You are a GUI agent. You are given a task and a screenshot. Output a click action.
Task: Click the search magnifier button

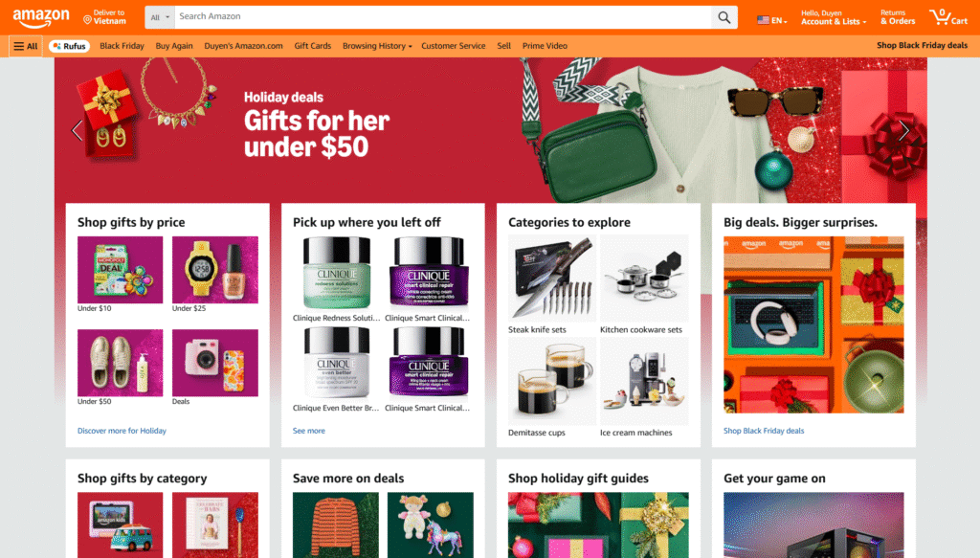[x=724, y=17]
